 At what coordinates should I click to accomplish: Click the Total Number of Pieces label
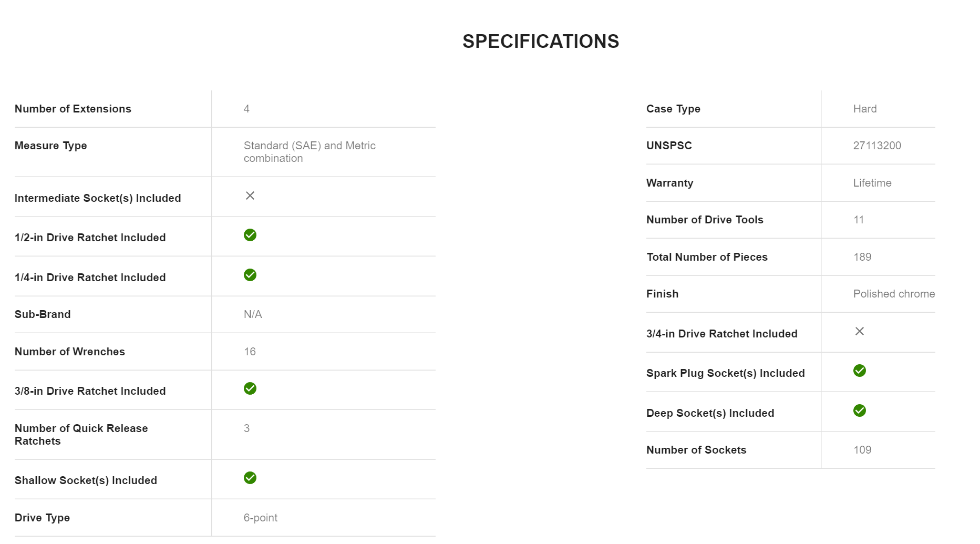[707, 257]
